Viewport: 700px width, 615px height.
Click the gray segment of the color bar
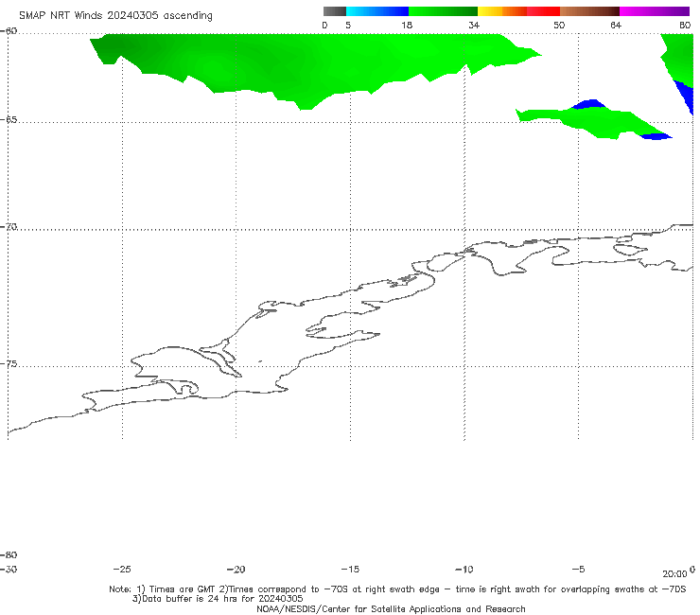pyautogui.click(x=335, y=11)
